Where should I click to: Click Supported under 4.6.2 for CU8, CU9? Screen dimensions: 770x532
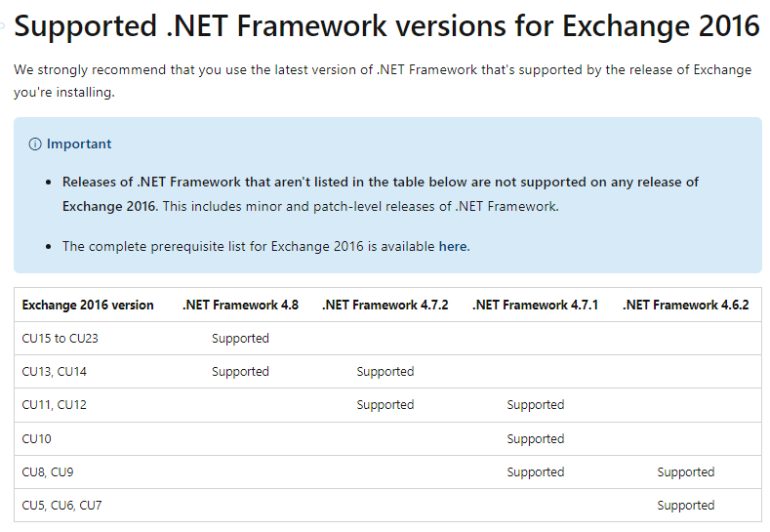685,472
